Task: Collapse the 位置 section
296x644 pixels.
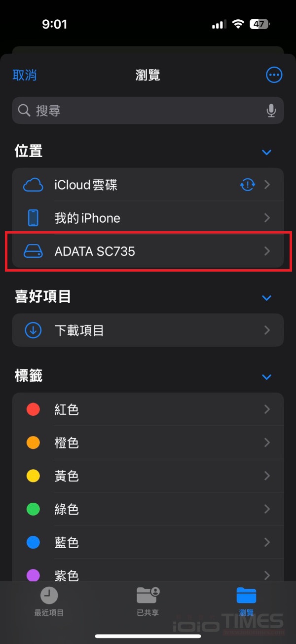Action: 267,152
